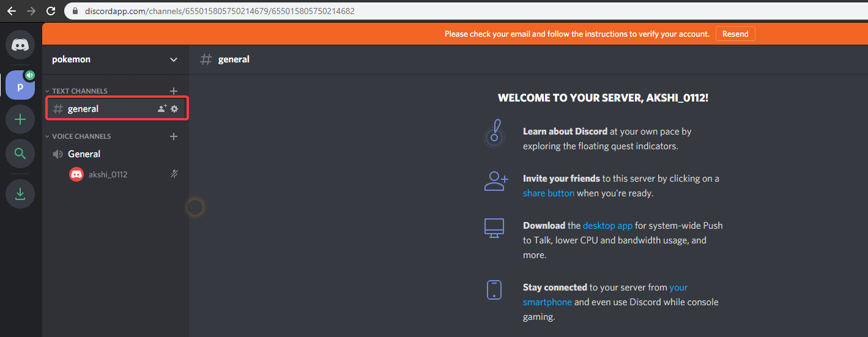The width and height of the screenshot is (868, 337).
Task: Select the pokemon server avatar icon
Action: click(x=20, y=85)
